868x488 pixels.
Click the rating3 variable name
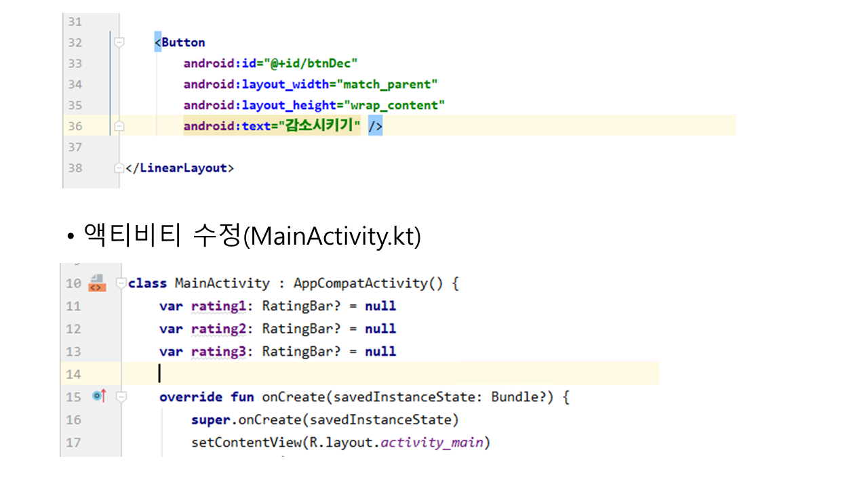click(x=218, y=351)
